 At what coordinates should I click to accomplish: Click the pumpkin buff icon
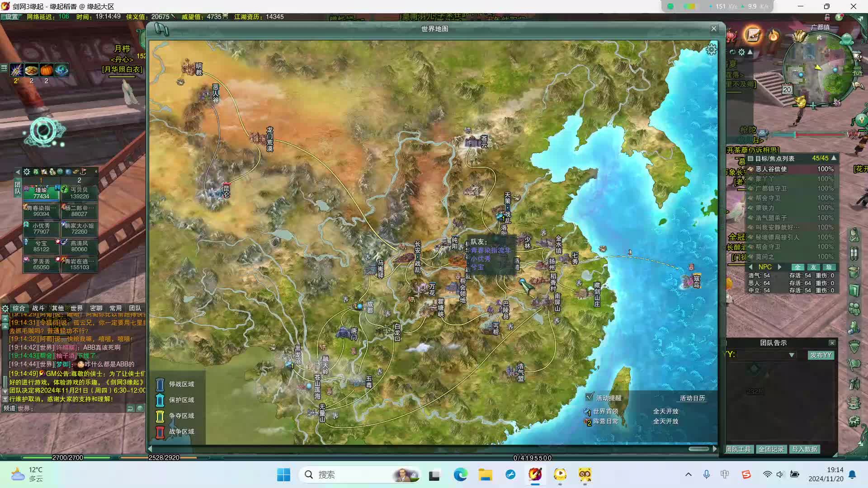(x=47, y=70)
